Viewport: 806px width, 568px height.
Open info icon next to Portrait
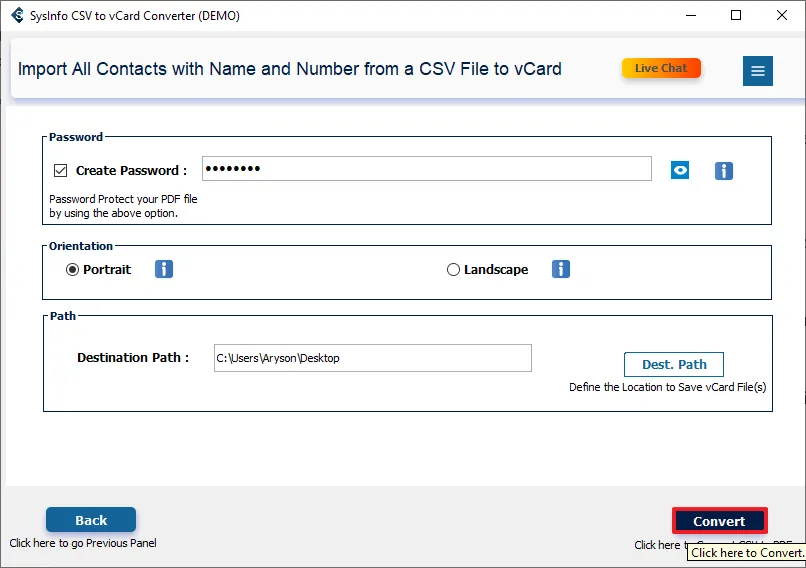point(164,269)
